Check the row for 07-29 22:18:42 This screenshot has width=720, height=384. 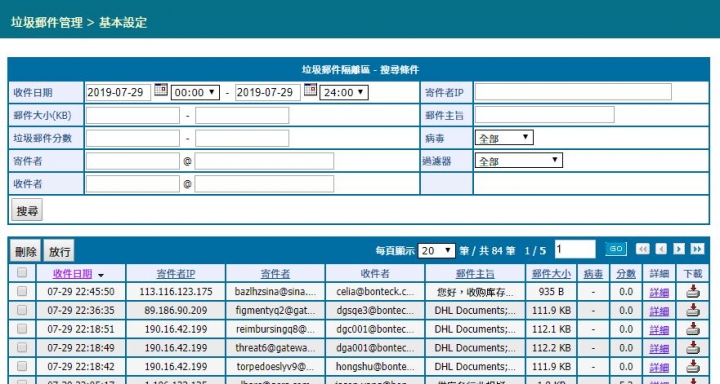[x=22, y=366]
